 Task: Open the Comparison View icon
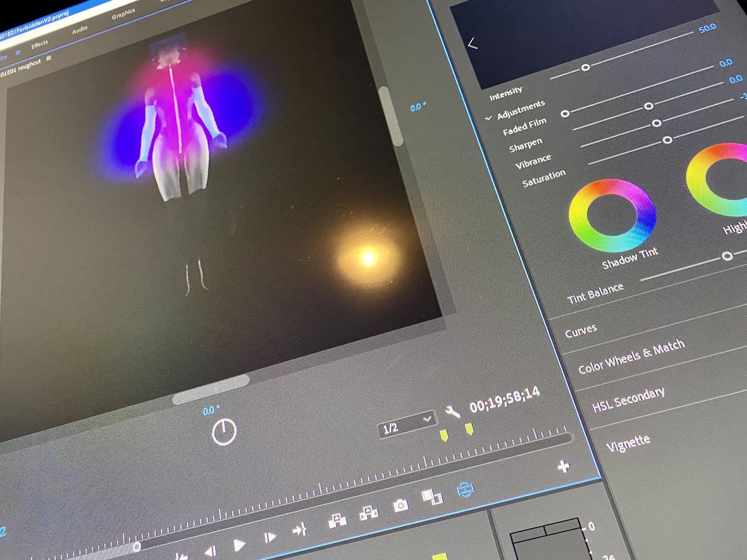click(x=432, y=497)
